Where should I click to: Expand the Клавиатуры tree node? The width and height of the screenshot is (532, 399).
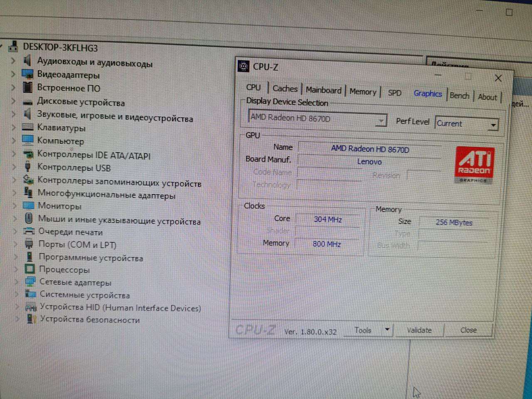click(14, 128)
